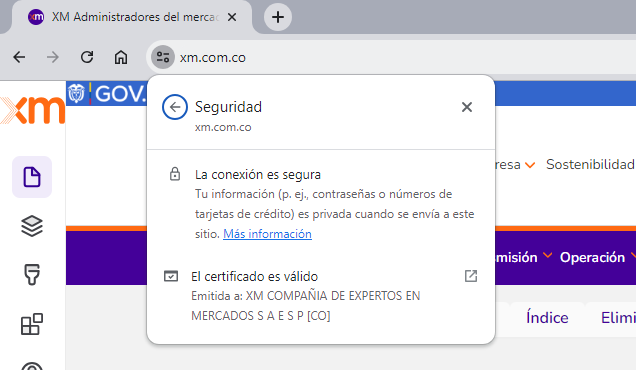The width and height of the screenshot is (636, 370).
Task: Click the site information icon in address bar
Action: (x=163, y=57)
